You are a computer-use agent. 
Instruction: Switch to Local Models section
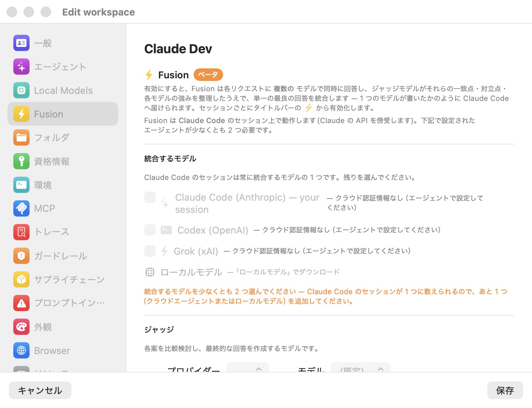pos(63,91)
